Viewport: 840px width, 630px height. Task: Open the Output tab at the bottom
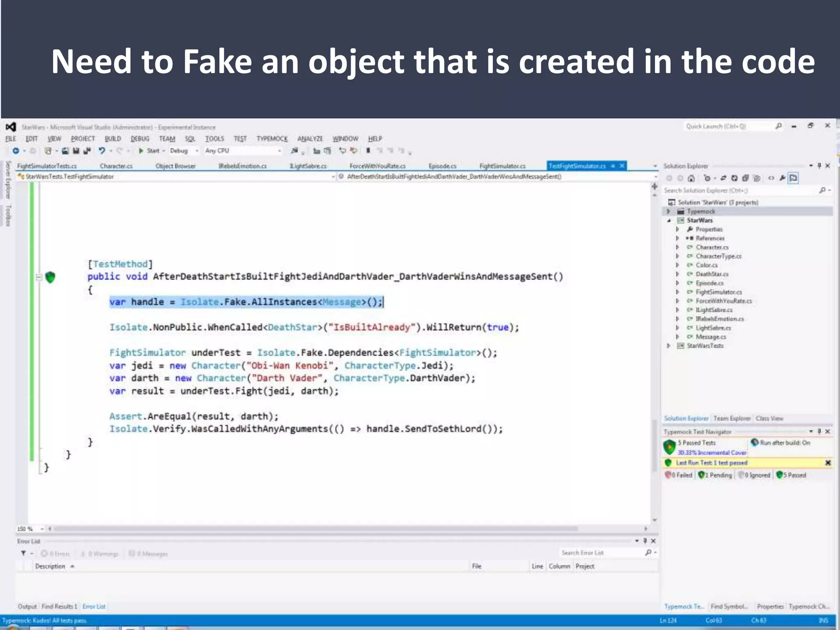pyautogui.click(x=27, y=607)
